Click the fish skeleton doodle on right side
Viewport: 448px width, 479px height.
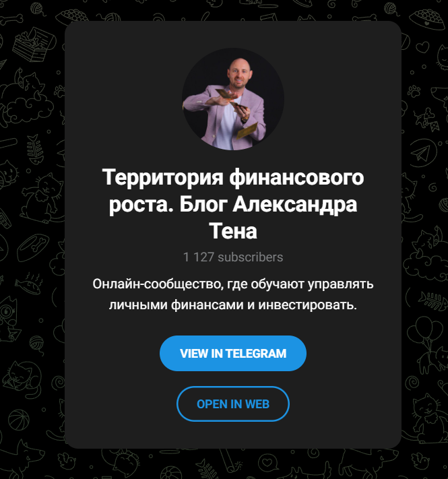click(435, 300)
